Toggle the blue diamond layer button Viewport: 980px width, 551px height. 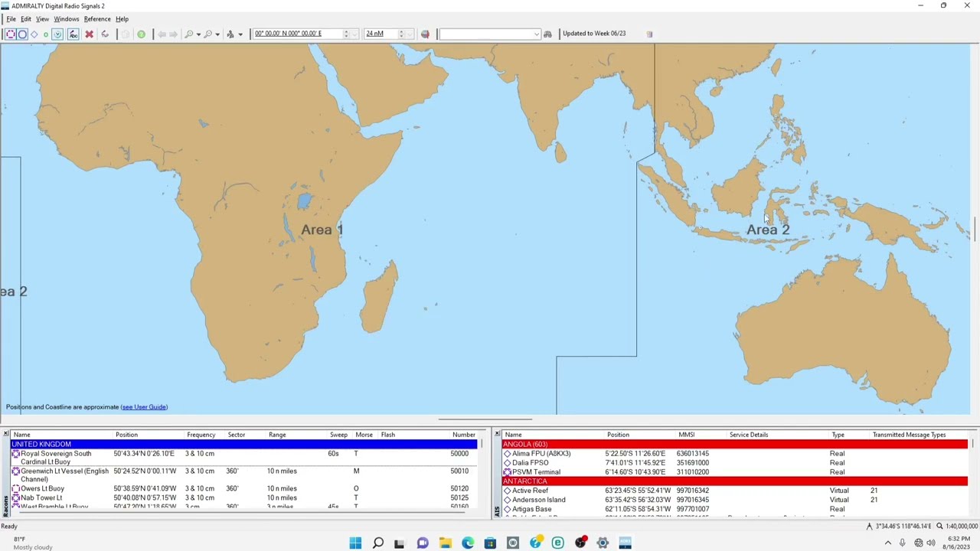(x=34, y=34)
